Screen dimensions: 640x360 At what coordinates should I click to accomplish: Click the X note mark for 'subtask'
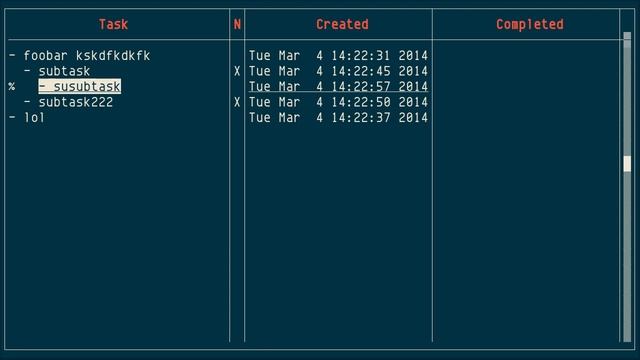point(237,71)
